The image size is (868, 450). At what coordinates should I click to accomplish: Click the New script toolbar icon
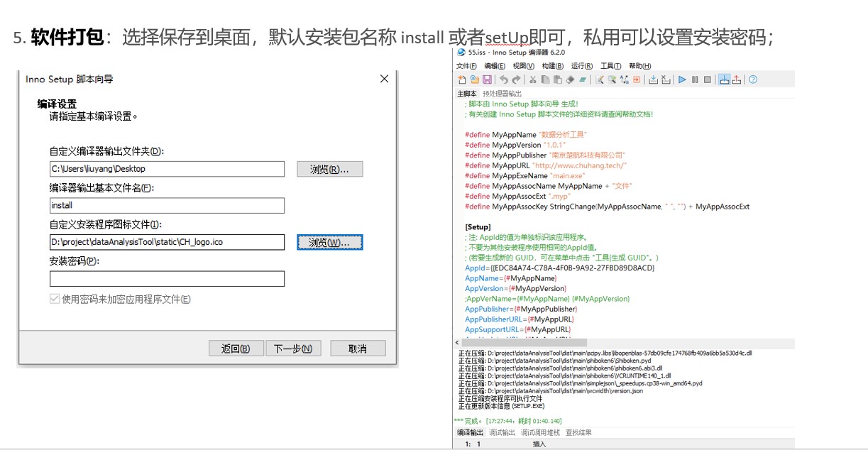point(462,79)
